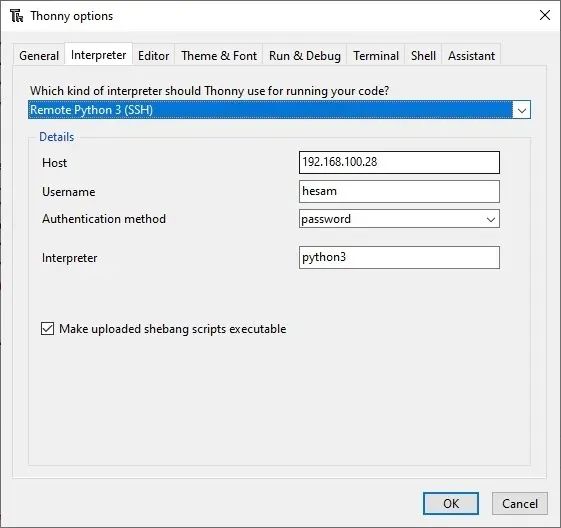Go to the Theme & Font tab
The height and width of the screenshot is (528, 561).
click(219, 55)
